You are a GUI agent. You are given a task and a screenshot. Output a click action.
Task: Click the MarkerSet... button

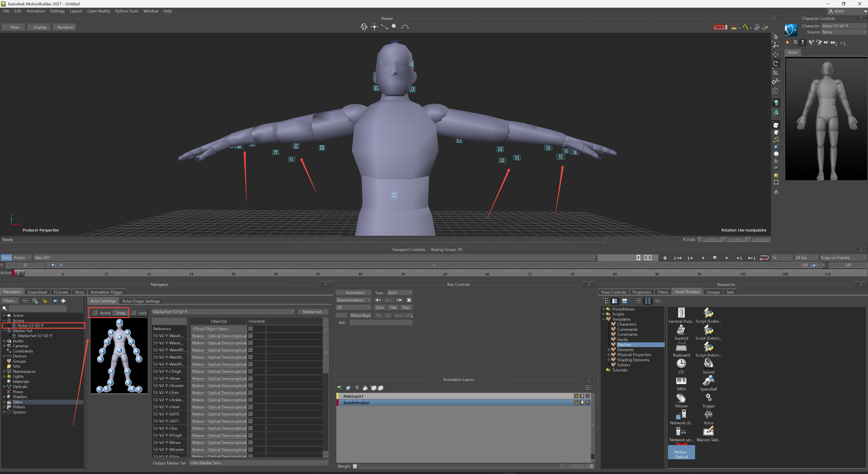(313, 312)
